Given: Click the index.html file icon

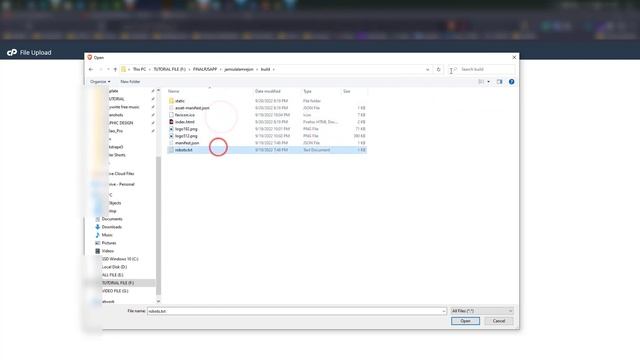Looking at the screenshot, I should tap(171, 122).
